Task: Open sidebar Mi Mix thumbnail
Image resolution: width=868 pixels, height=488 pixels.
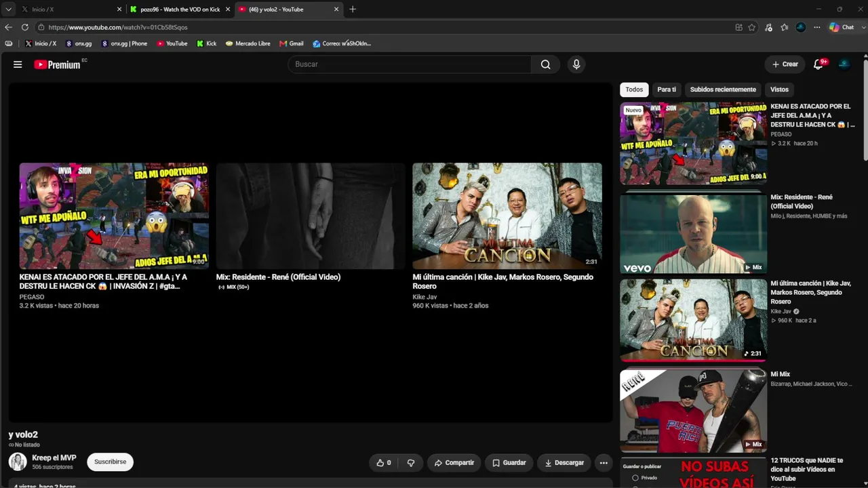Action: click(694, 411)
